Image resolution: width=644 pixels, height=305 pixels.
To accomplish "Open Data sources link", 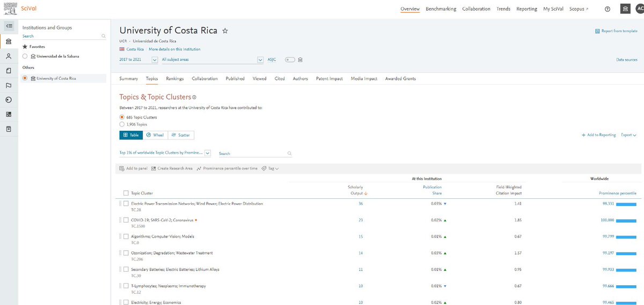I will (627, 60).
